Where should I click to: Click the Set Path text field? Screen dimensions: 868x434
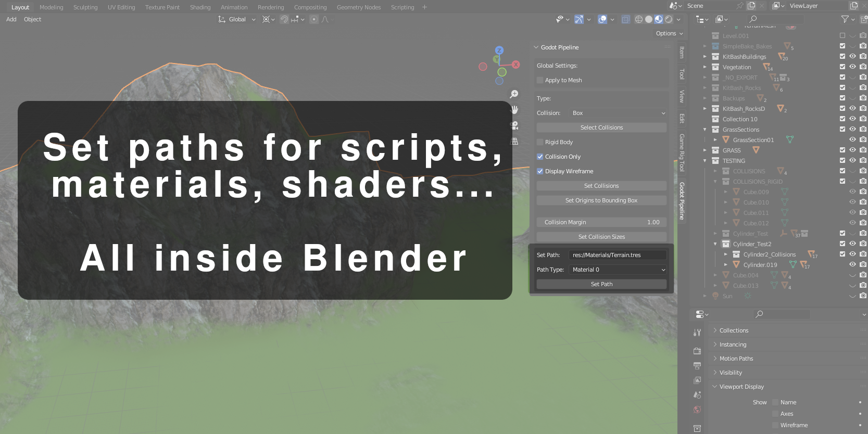tap(618, 255)
